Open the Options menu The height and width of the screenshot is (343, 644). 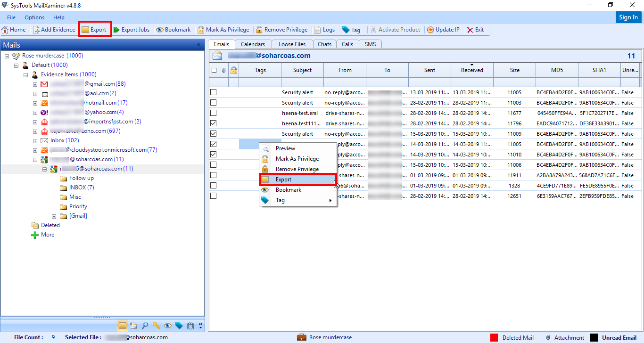pos(34,17)
